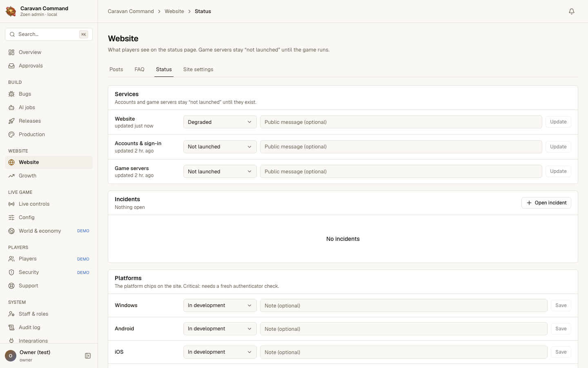588x368 pixels.
Task: Open the notifications bell
Action: (572, 11)
